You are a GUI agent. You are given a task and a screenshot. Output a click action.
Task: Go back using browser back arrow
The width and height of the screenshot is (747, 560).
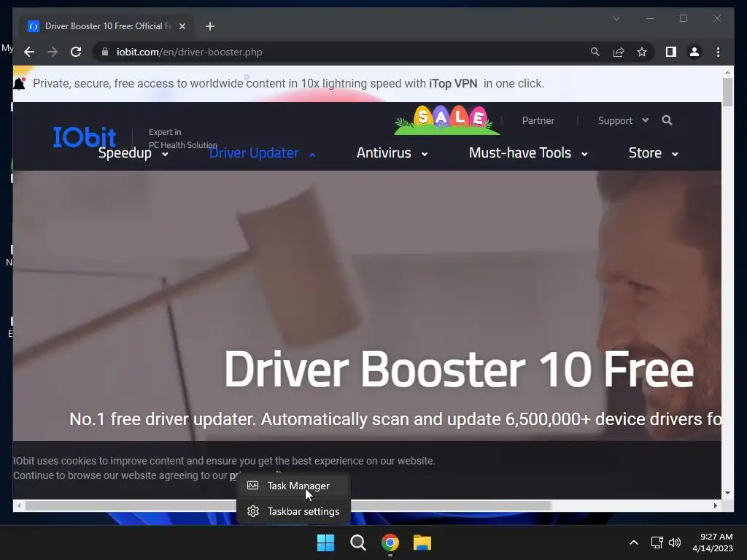coord(29,52)
